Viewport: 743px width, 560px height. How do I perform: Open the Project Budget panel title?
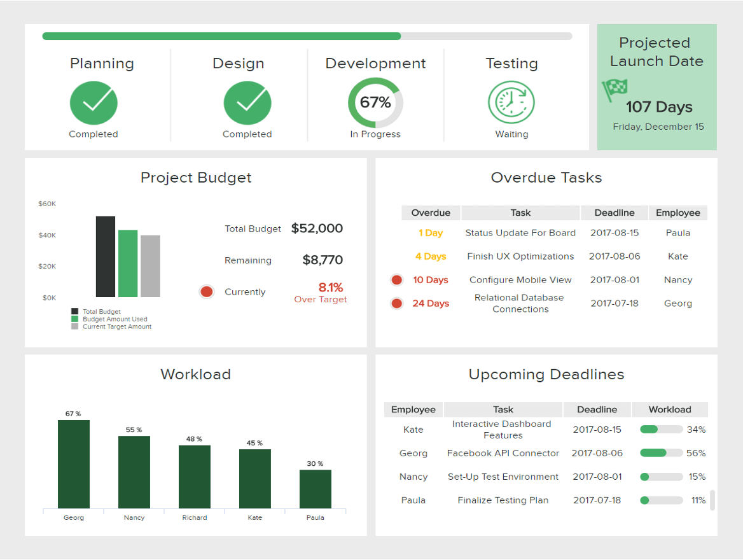point(195,178)
